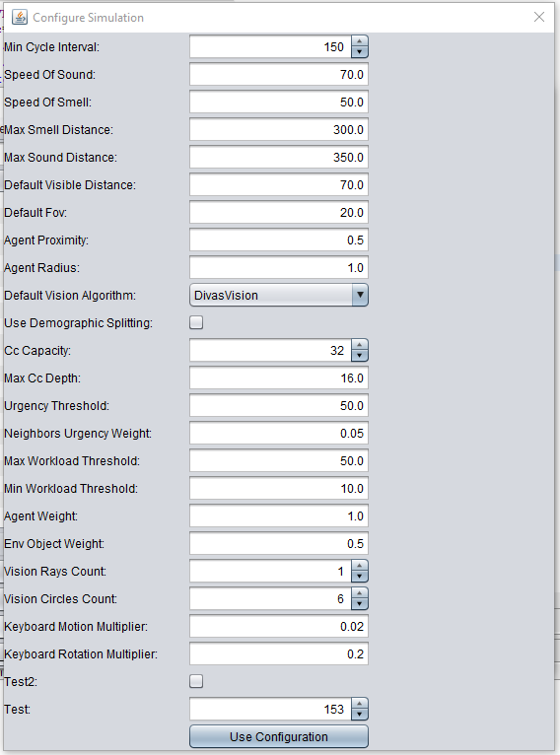This screenshot has width=560, height=755.
Task: Decrement Vision Rays Count spinner
Action: [x=360, y=577]
